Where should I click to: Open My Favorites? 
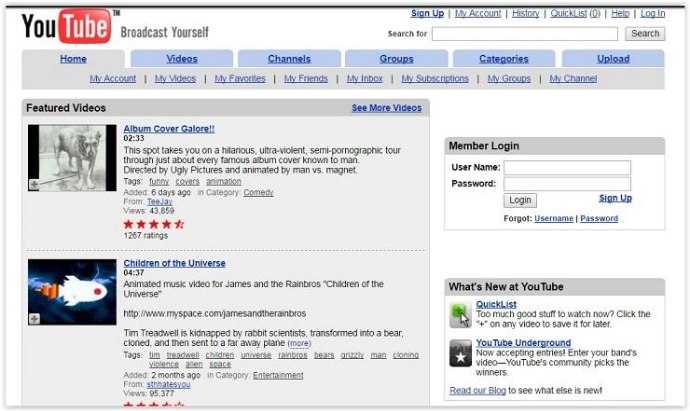(x=240, y=79)
